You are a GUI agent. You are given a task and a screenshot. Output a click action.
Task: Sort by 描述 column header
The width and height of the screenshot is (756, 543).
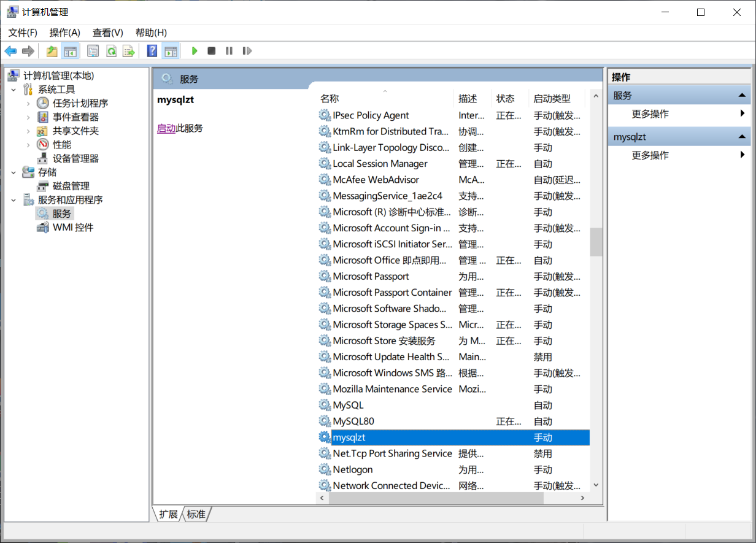pos(473,98)
